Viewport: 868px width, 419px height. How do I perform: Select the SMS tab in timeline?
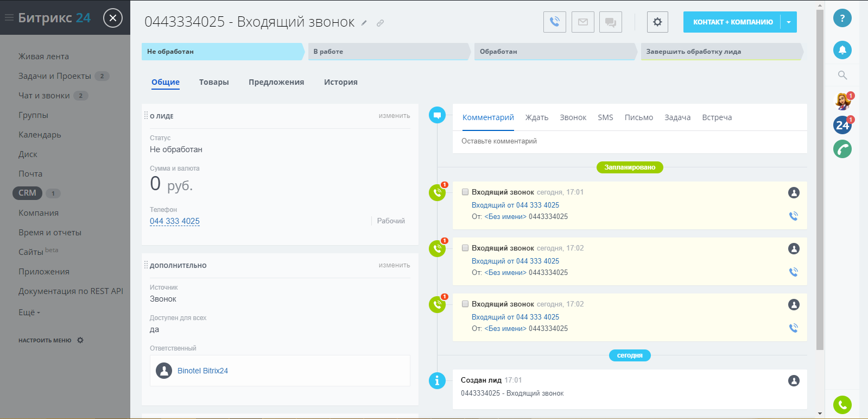(605, 117)
